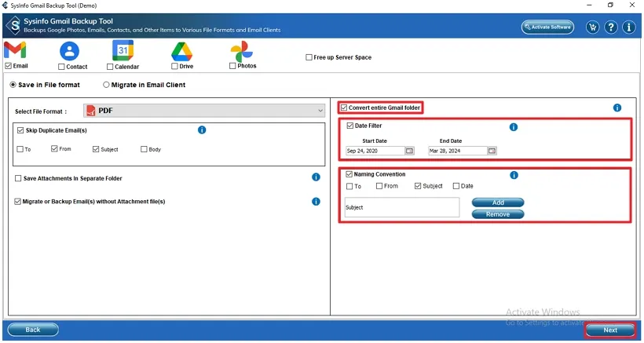
Task: Click the info icon in the title bar
Action: click(x=629, y=27)
